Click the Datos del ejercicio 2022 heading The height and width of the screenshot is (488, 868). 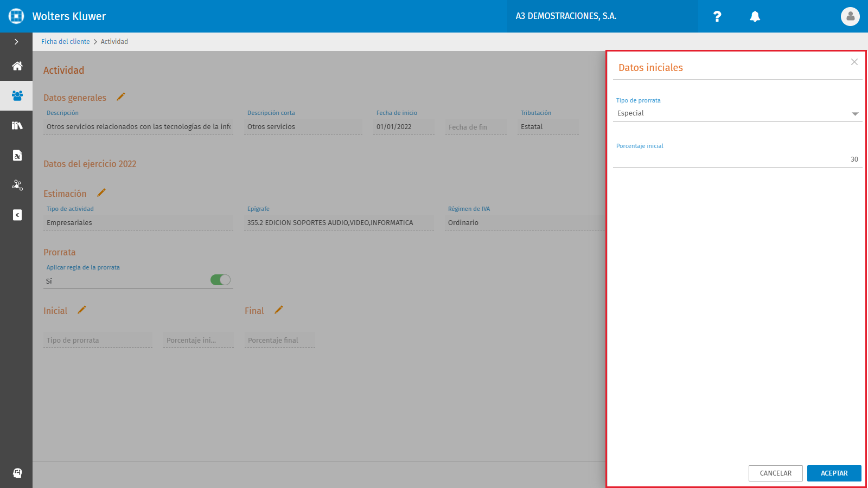pyautogui.click(x=90, y=164)
